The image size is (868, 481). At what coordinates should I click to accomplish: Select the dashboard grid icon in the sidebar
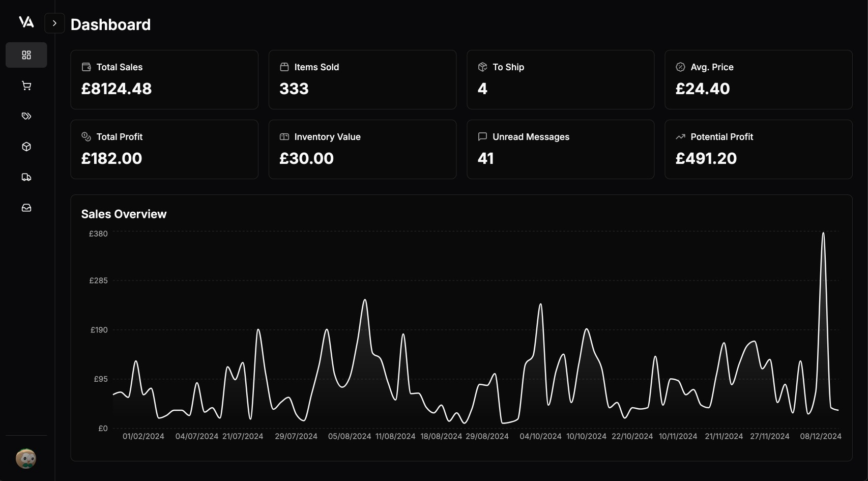pos(26,54)
